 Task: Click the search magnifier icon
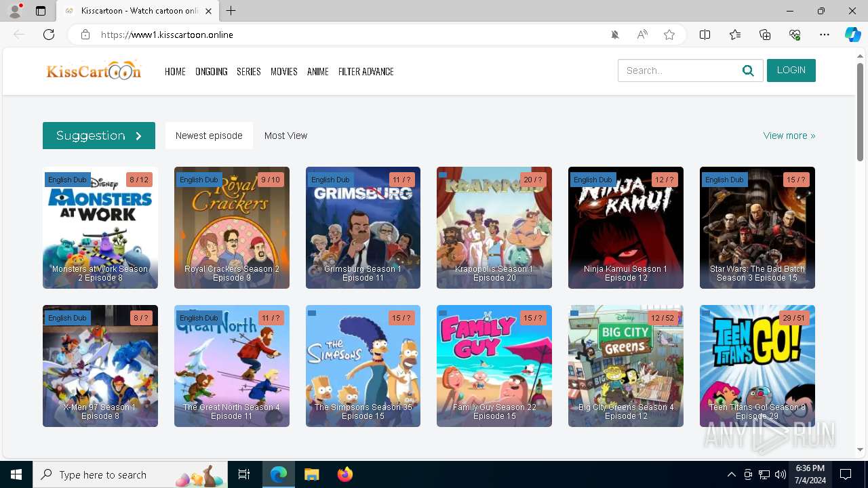click(748, 70)
